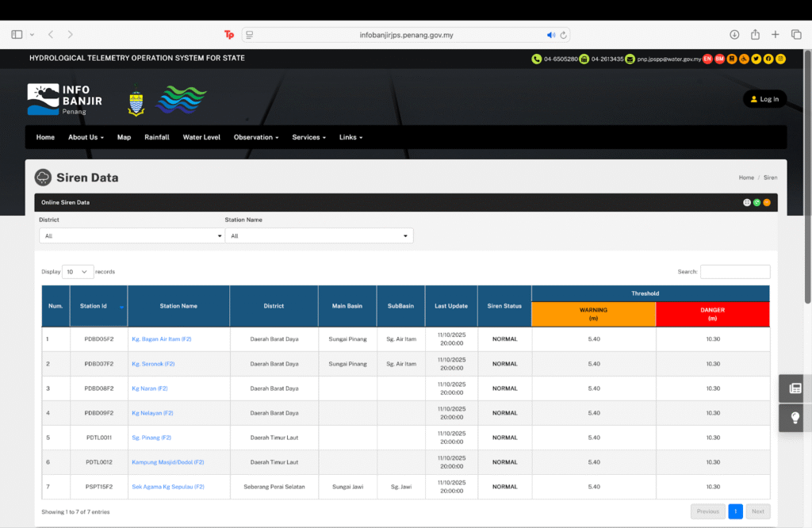The image size is (812, 528).
Task: Click the lightbulb side floating button
Action: point(795,417)
